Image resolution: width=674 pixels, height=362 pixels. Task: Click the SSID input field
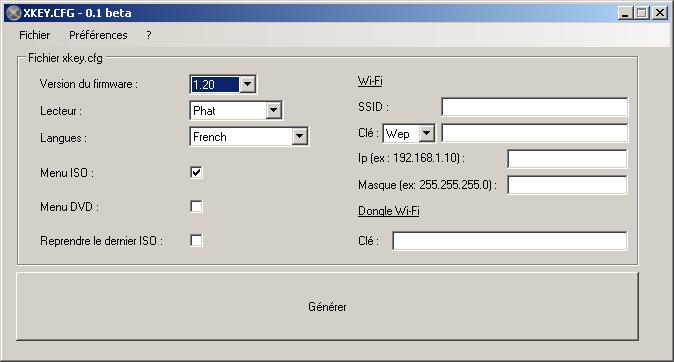coord(535,107)
